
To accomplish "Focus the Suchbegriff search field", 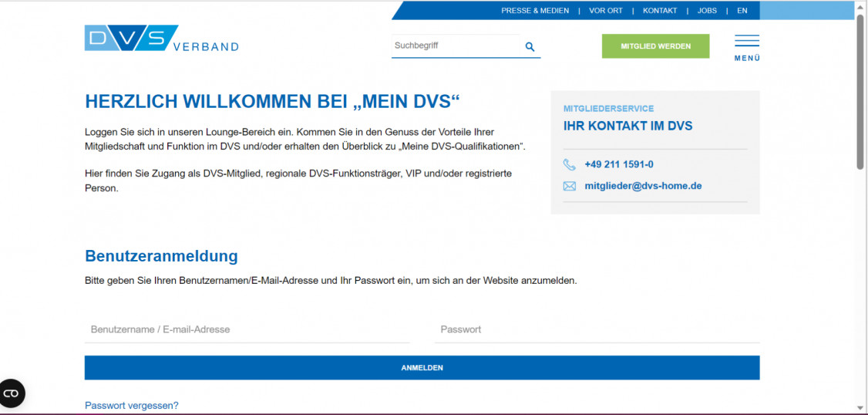I will (x=455, y=46).
